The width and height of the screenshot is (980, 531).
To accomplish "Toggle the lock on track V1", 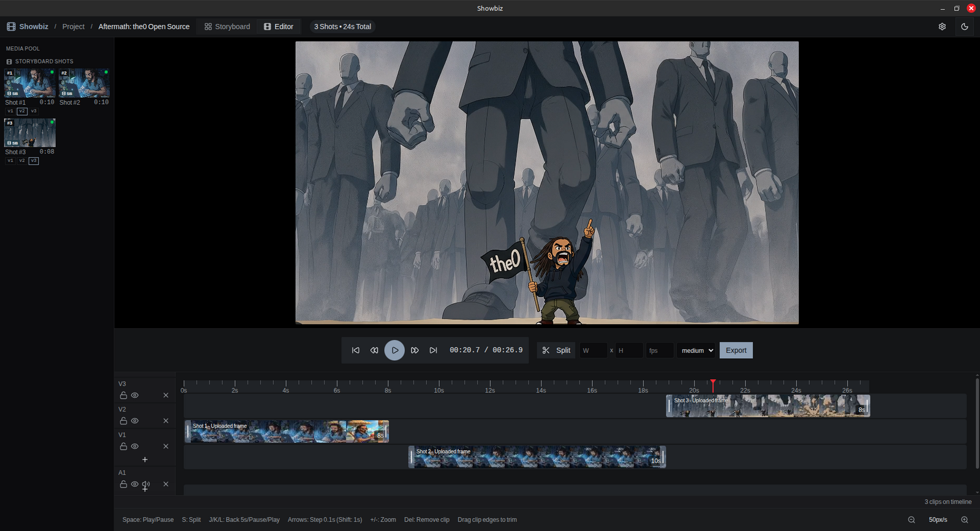I will 123,446.
